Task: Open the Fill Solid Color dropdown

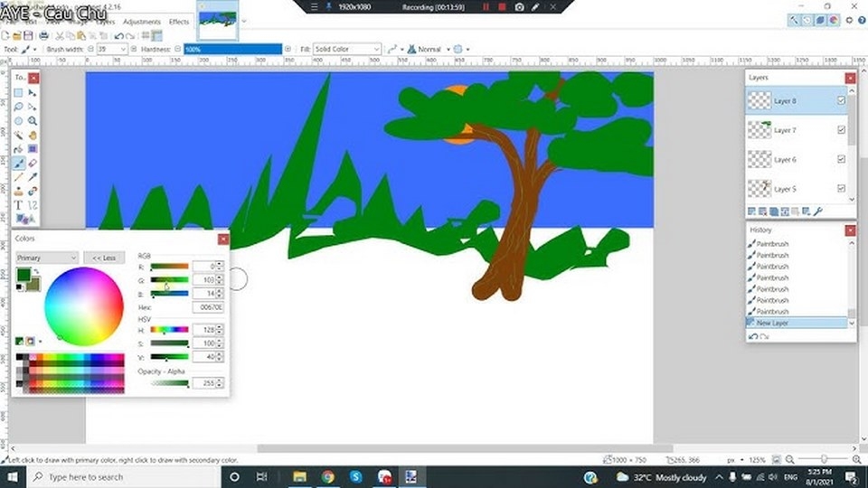Action: [347, 49]
